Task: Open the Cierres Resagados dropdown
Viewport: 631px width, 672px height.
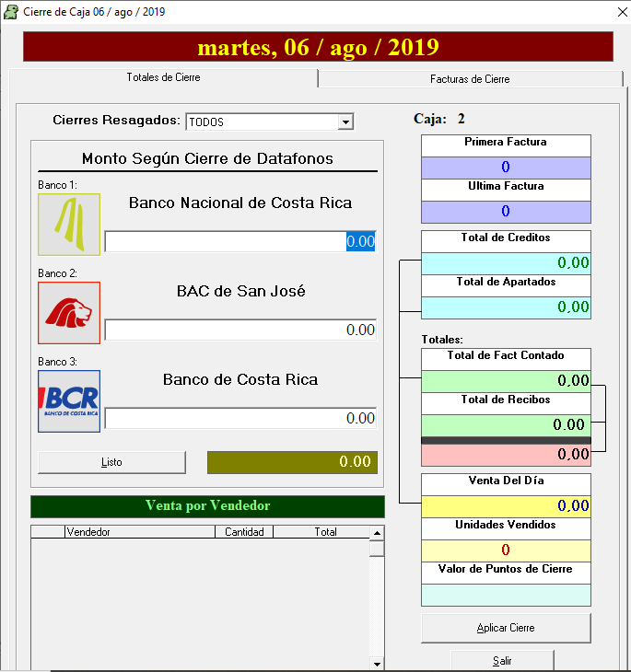Action: pos(345,122)
